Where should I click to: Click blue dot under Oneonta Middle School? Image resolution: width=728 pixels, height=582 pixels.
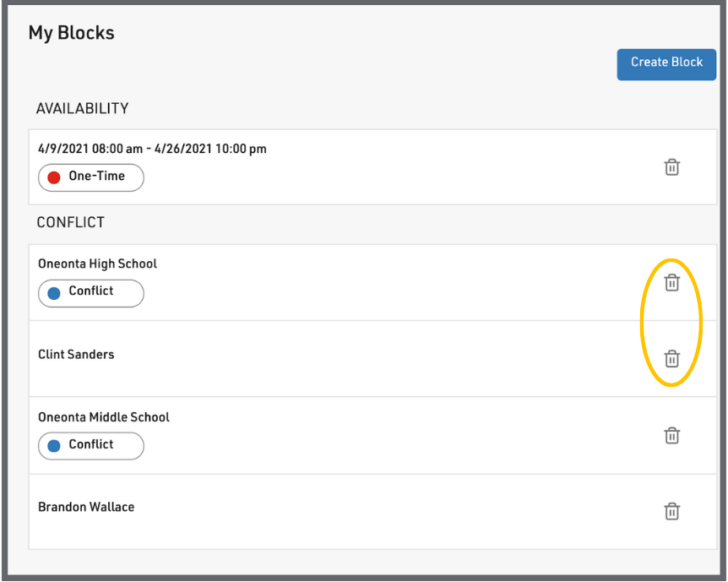(54, 446)
